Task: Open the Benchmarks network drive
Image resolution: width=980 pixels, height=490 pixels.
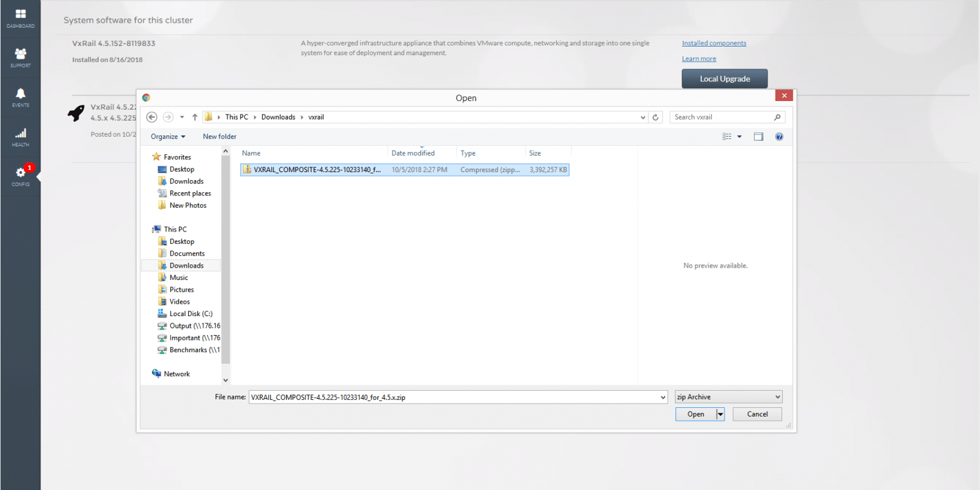Action: click(189, 350)
